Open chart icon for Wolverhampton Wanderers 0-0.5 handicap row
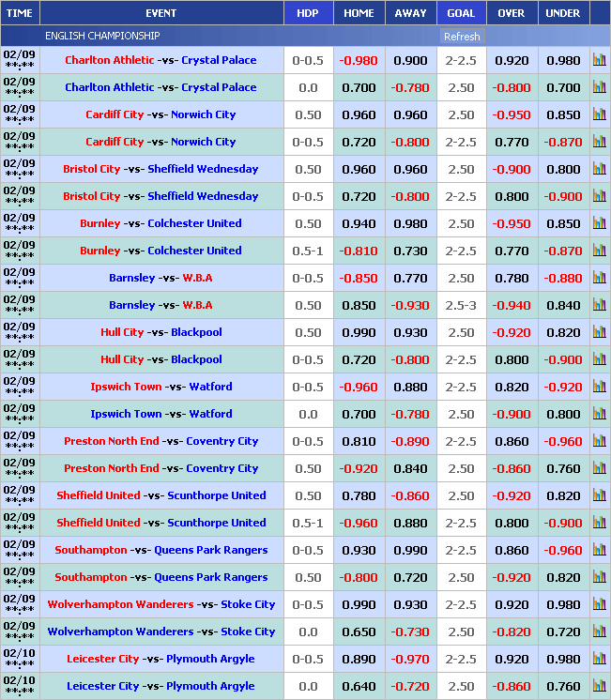 [599, 604]
